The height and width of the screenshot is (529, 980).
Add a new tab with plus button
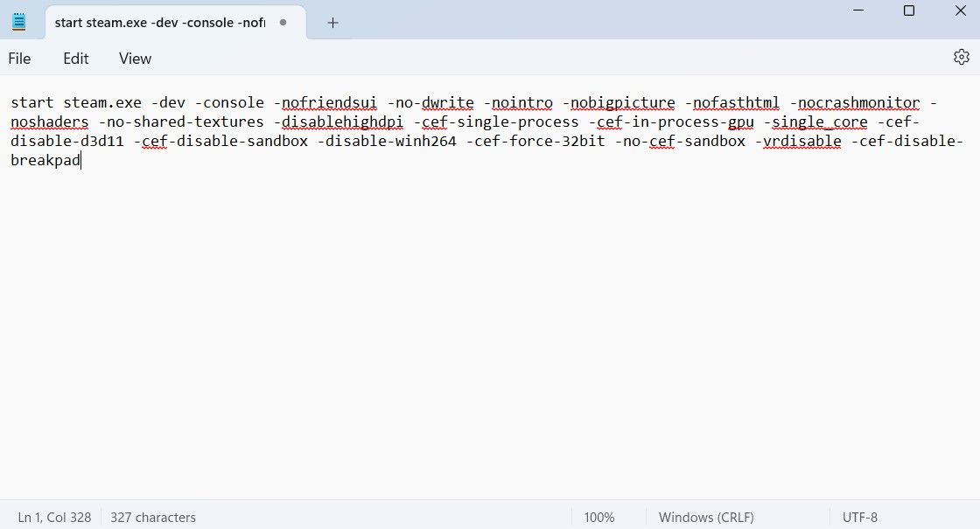pyautogui.click(x=332, y=23)
